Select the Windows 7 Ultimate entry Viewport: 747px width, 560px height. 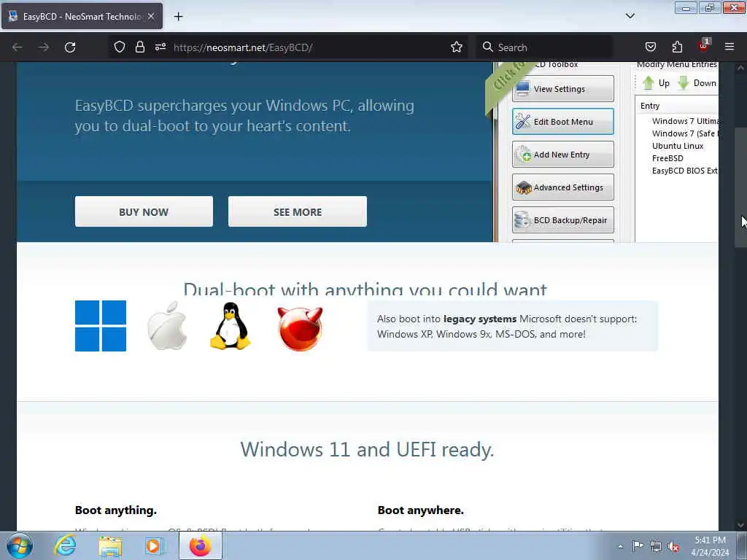coord(684,122)
